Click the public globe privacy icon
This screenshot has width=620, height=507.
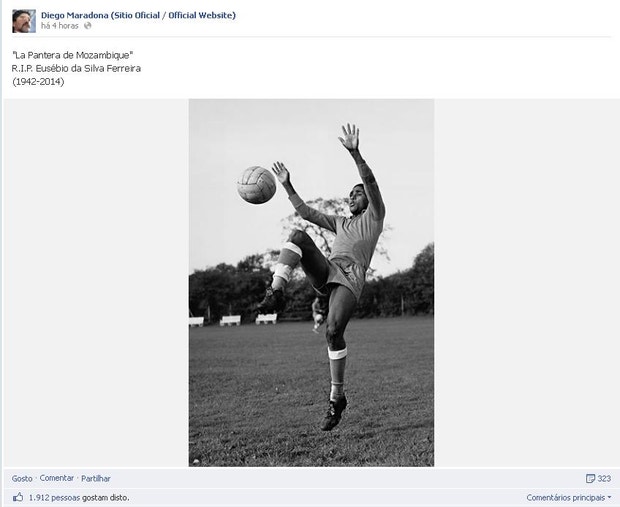tap(88, 26)
